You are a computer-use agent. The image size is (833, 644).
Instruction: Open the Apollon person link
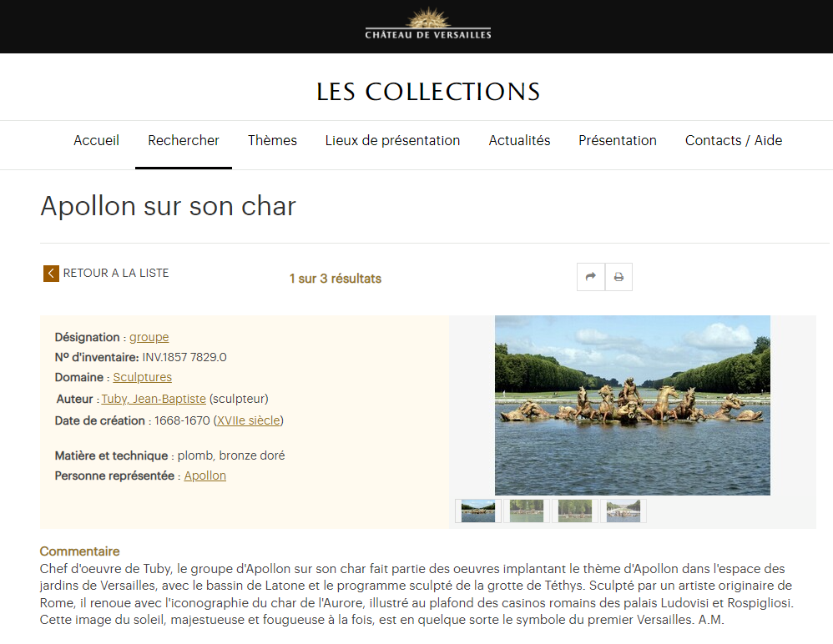pyautogui.click(x=205, y=475)
